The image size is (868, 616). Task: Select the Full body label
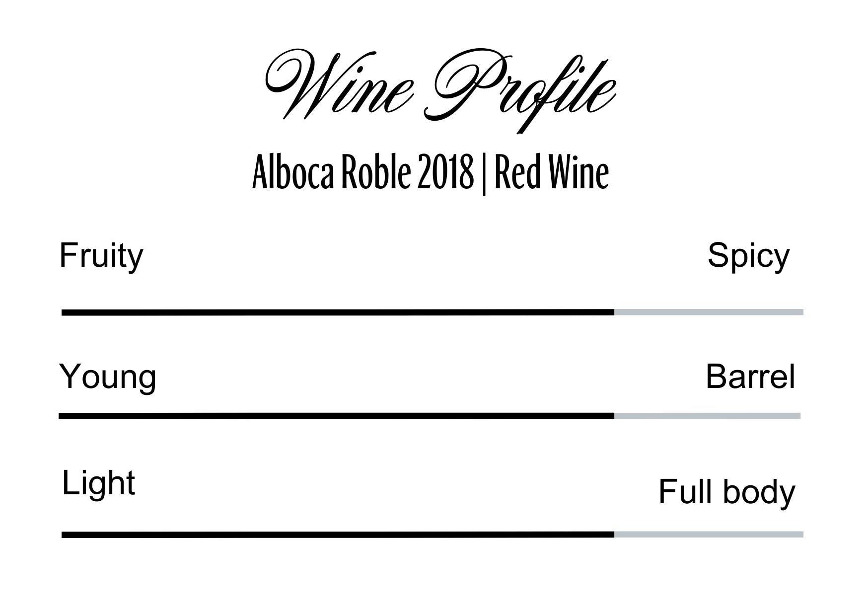(x=726, y=492)
